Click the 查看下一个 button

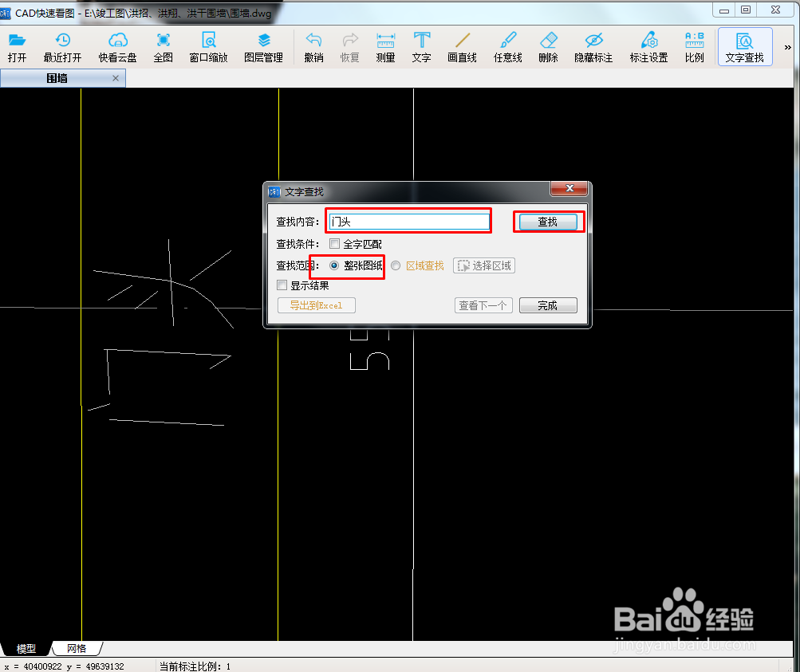pos(483,305)
